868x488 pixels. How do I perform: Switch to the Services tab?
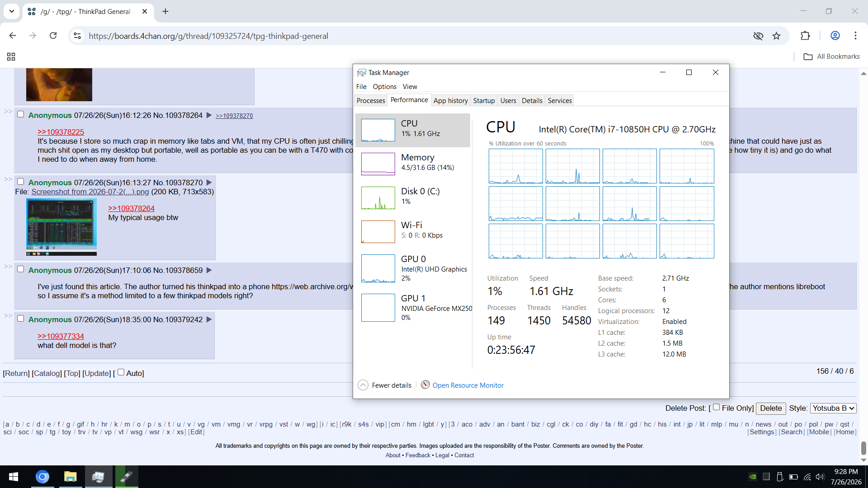click(560, 100)
